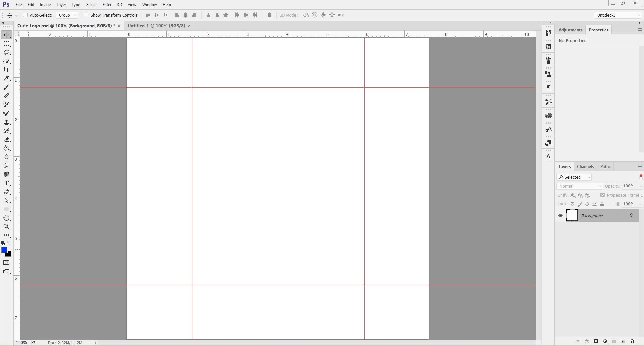
Task: Select the Eyedropper tool
Action: click(x=6, y=78)
